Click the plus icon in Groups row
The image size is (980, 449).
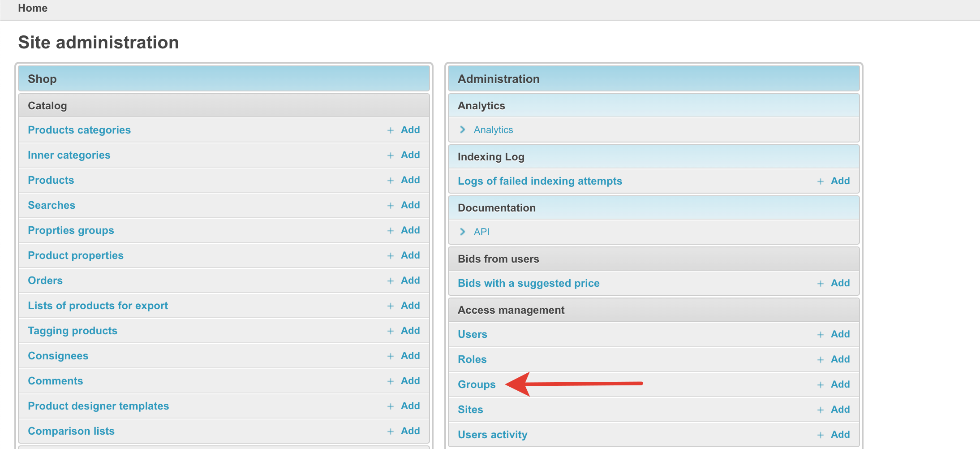pos(821,385)
